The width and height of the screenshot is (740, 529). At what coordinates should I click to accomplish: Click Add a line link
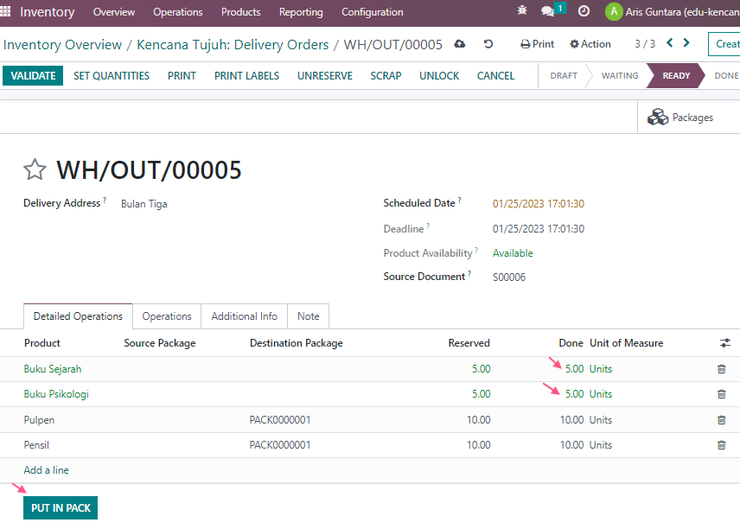pyautogui.click(x=46, y=470)
